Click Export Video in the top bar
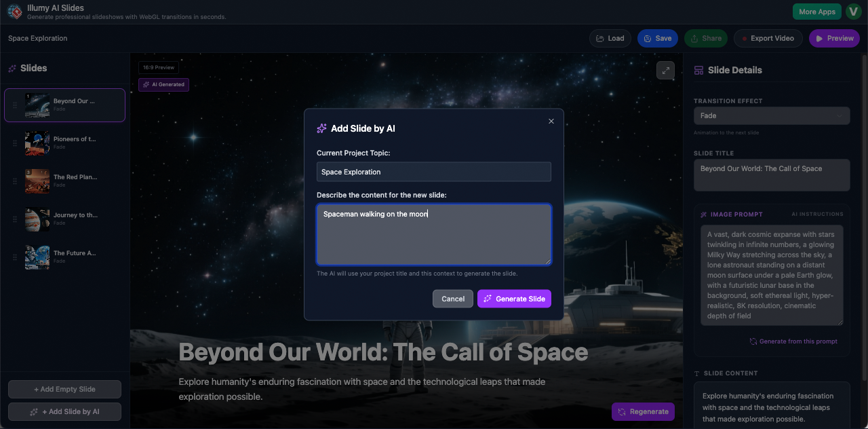 click(x=768, y=39)
